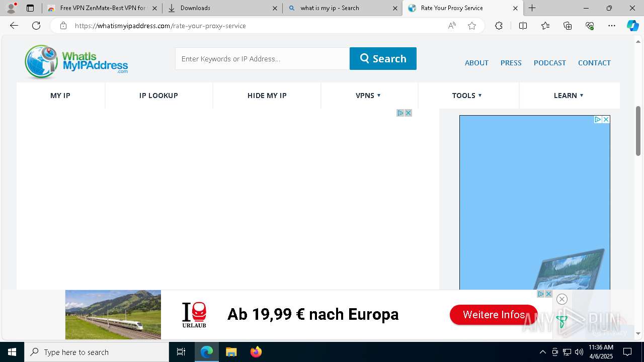Open the browser profile avatar
644x362 pixels.
tap(11, 8)
